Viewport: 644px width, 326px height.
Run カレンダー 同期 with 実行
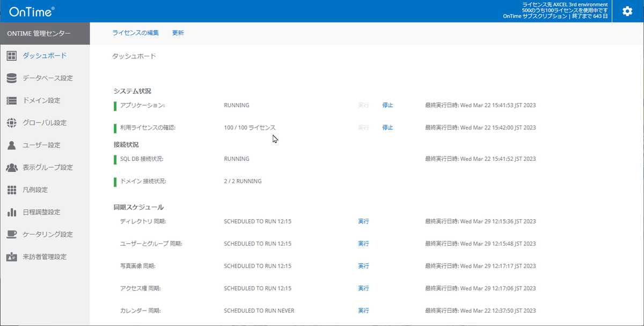click(x=363, y=311)
